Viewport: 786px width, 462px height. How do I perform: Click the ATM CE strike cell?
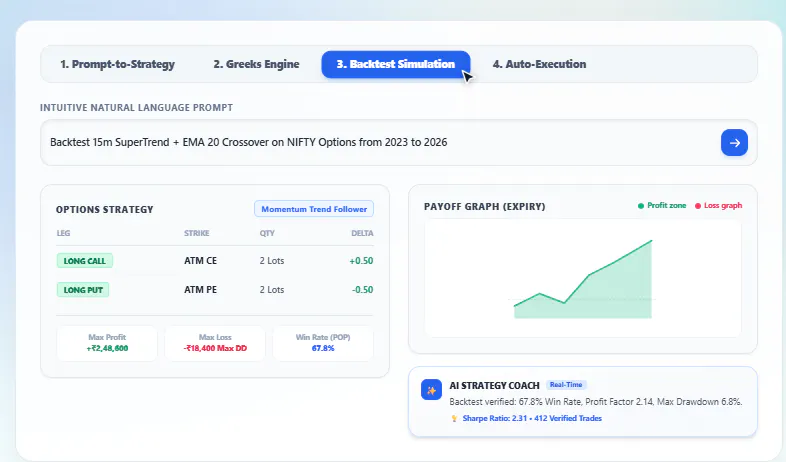coord(201,261)
